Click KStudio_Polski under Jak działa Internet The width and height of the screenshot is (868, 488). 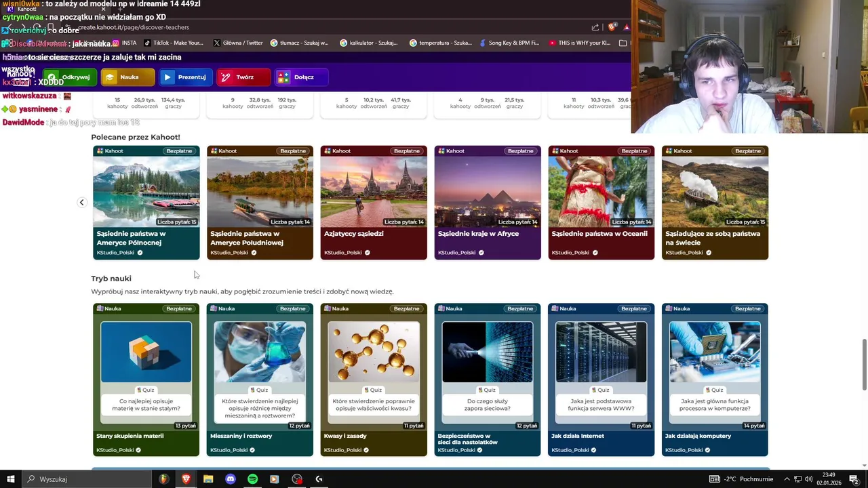tap(570, 450)
